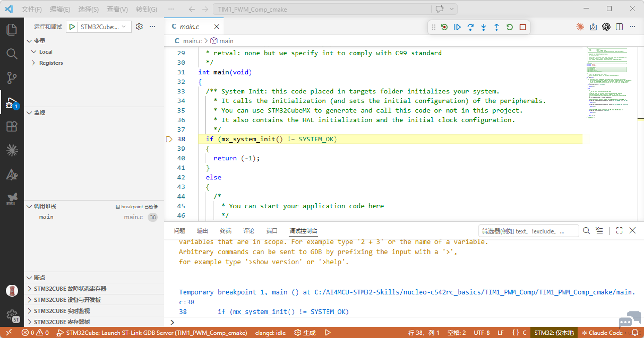Open Accounts avatar in activity bar
The height and width of the screenshot is (338, 644).
[12, 291]
